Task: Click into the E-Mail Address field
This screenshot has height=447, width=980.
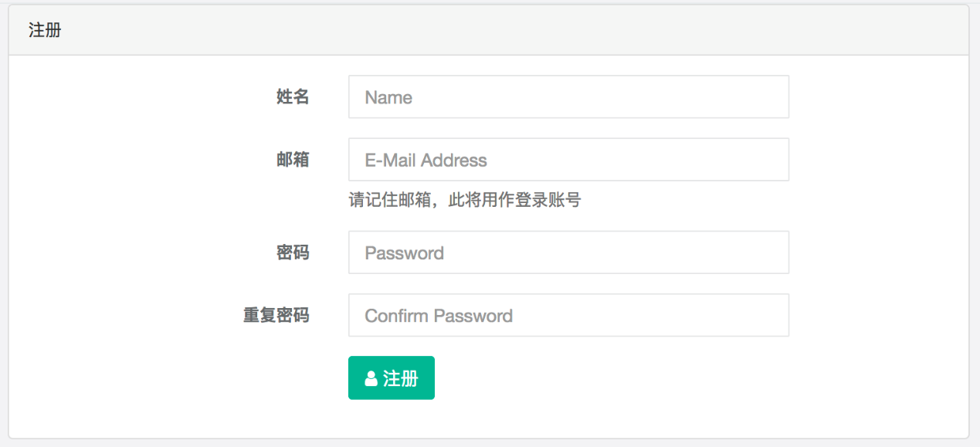Action: (568, 160)
